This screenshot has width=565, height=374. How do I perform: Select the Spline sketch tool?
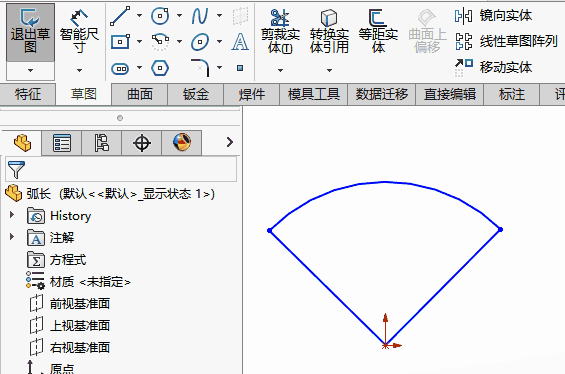pos(200,16)
